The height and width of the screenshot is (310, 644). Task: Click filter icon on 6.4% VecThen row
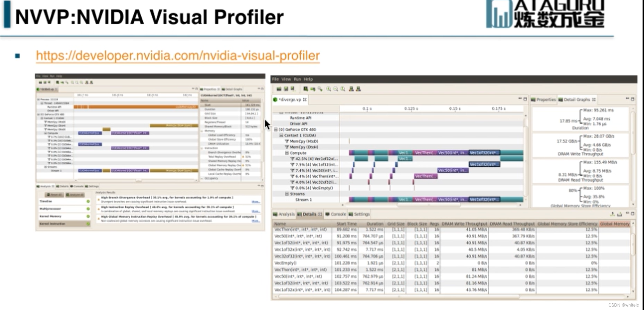pyautogui.click(x=292, y=176)
